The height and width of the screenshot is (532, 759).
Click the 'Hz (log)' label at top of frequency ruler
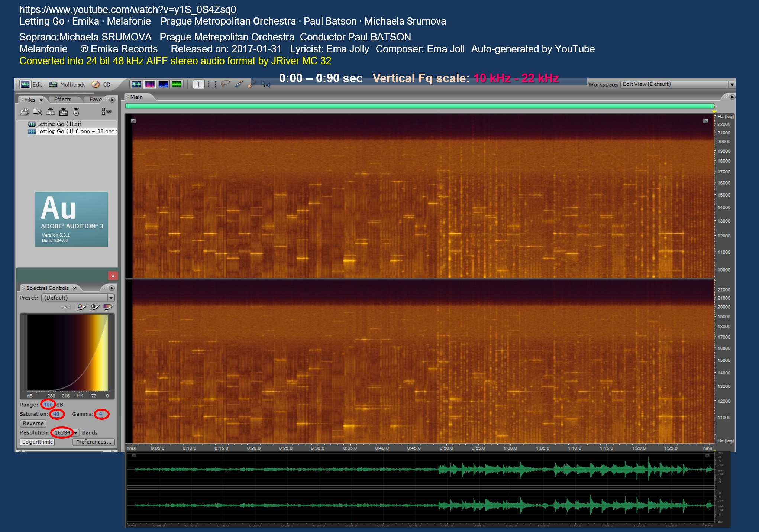tap(725, 117)
